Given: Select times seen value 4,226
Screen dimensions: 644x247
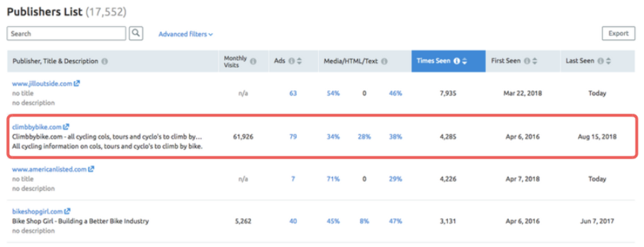Looking at the screenshot, I should pyautogui.click(x=448, y=179).
